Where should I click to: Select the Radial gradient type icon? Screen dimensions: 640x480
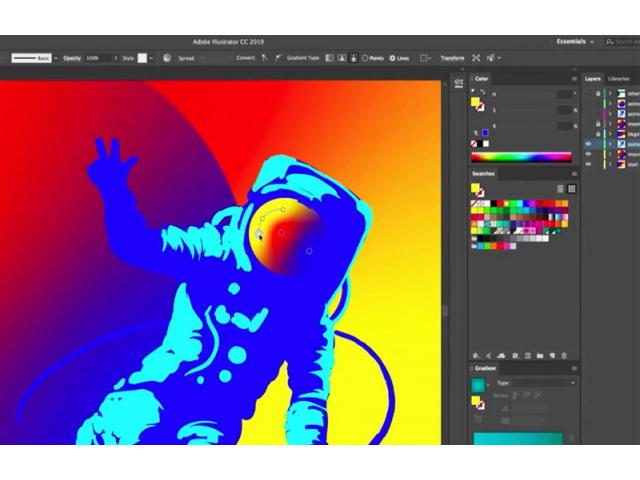[342, 58]
